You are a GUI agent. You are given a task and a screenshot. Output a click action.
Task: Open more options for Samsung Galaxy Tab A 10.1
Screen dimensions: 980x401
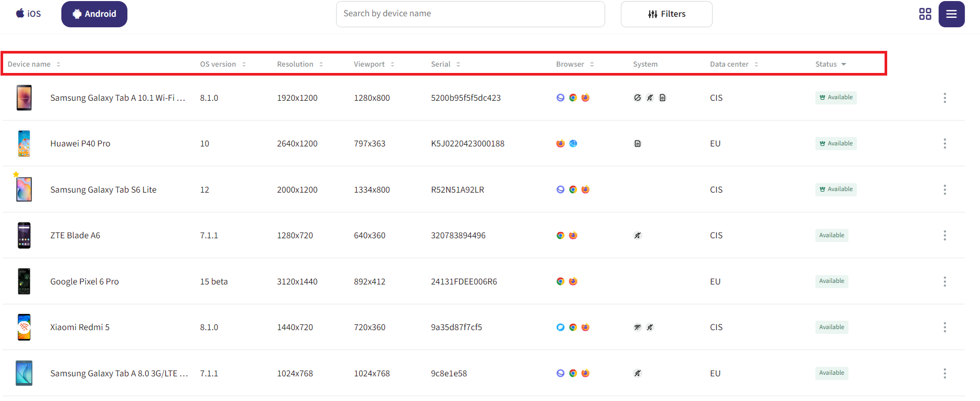click(x=945, y=98)
